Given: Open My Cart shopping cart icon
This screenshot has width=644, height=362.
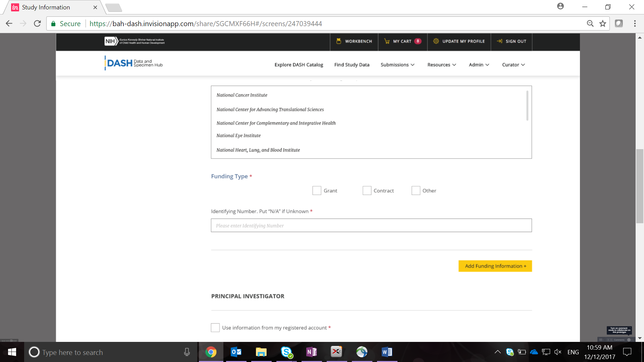Looking at the screenshot, I should pyautogui.click(x=387, y=41).
